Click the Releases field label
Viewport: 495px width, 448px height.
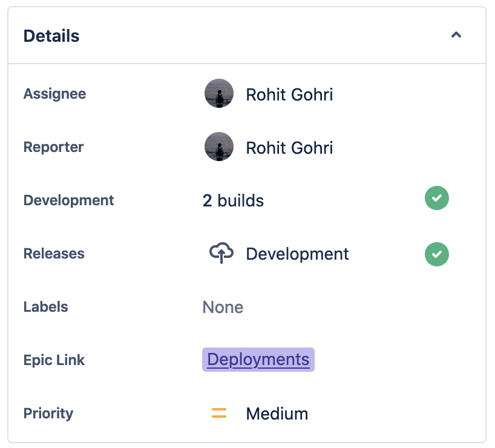(x=54, y=254)
